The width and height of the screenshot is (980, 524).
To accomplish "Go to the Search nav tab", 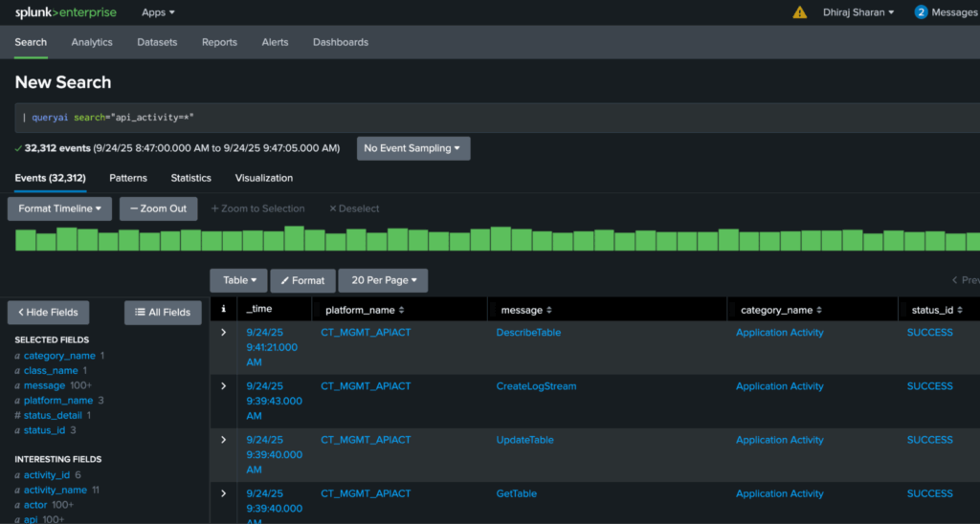I will click(31, 42).
